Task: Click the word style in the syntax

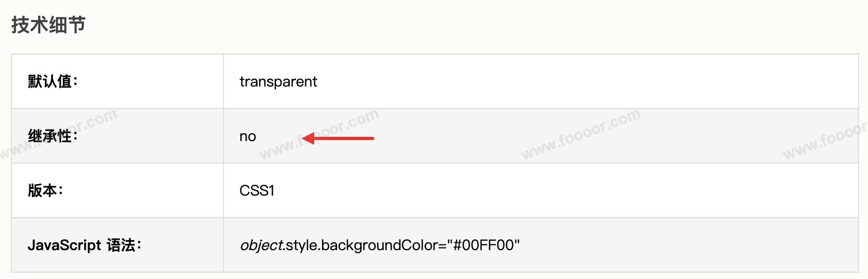Action: [x=302, y=245]
